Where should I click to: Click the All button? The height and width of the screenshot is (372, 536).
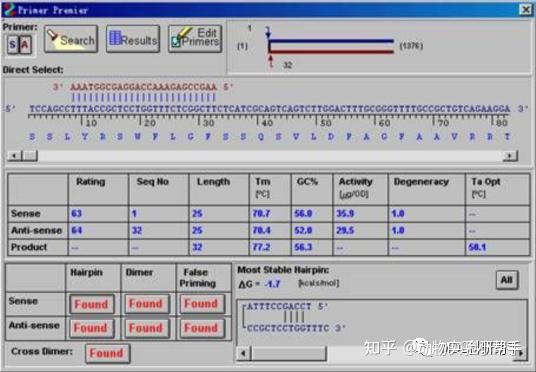[x=507, y=280]
